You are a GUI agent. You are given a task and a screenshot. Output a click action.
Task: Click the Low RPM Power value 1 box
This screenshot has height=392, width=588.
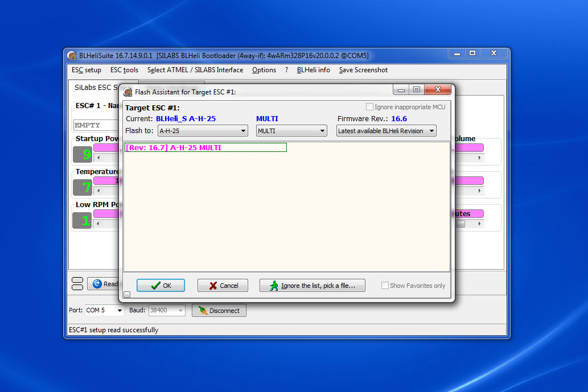(x=82, y=220)
